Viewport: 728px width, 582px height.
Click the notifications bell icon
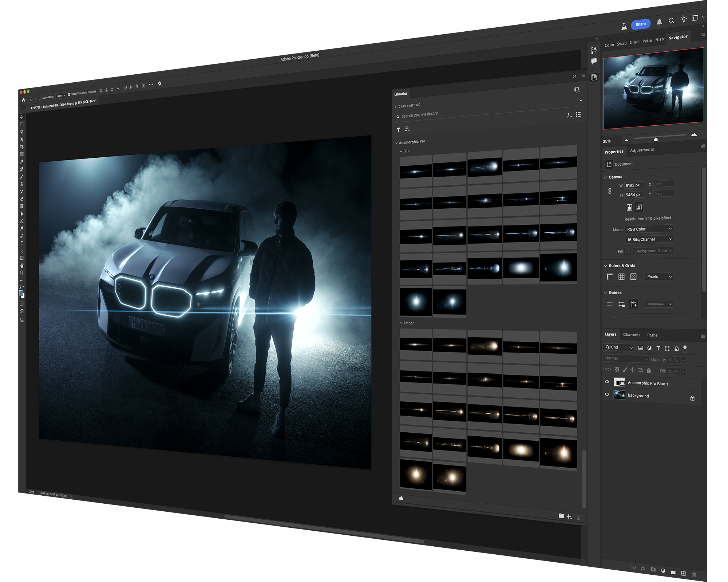pyautogui.click(x=659, y=22)
